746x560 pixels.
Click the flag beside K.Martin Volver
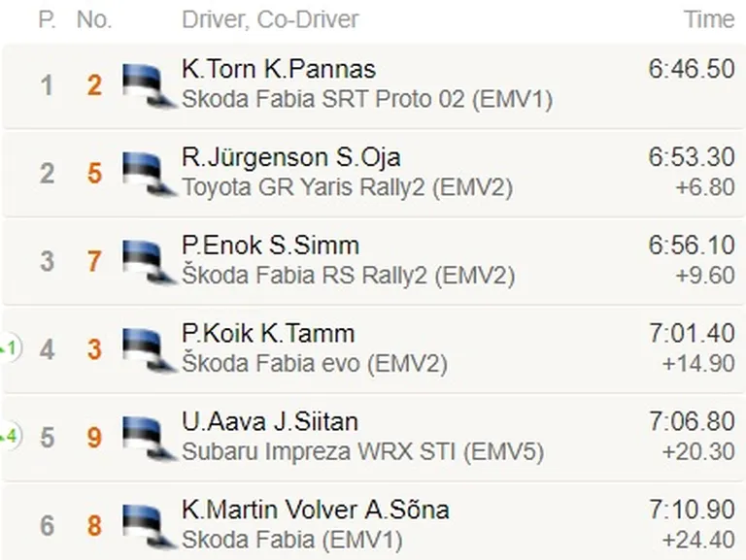(x=149, y=526)
